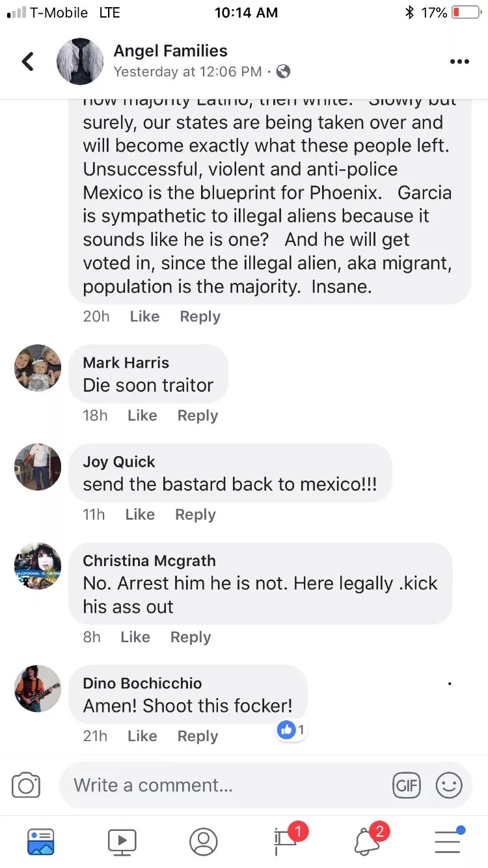Viewport: 488px width, 868px height.
Task: Open the hamburger menu tab
Action: pyautogui.click(x=449, y=840)
